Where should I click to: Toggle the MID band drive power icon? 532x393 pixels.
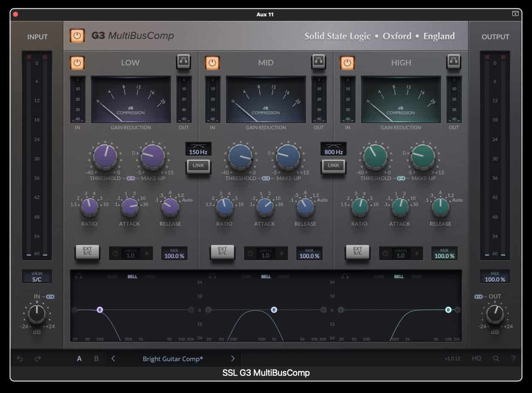point(250,253)
